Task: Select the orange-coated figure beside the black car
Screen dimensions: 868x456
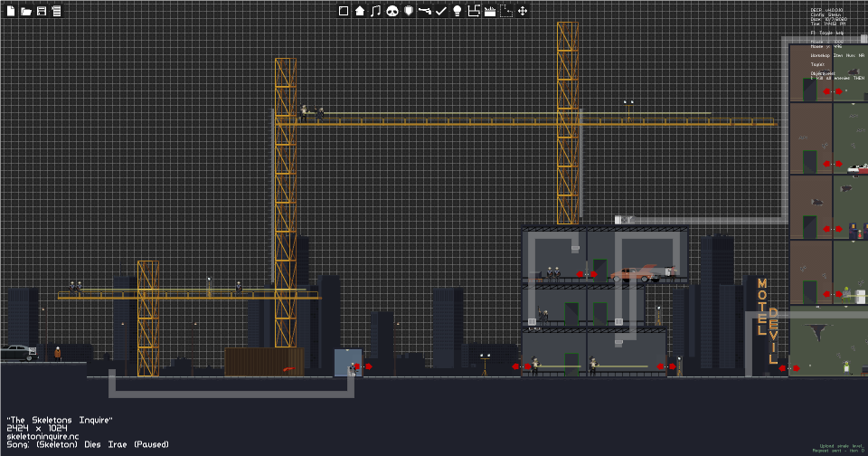Action: click(x=58, y=354)
